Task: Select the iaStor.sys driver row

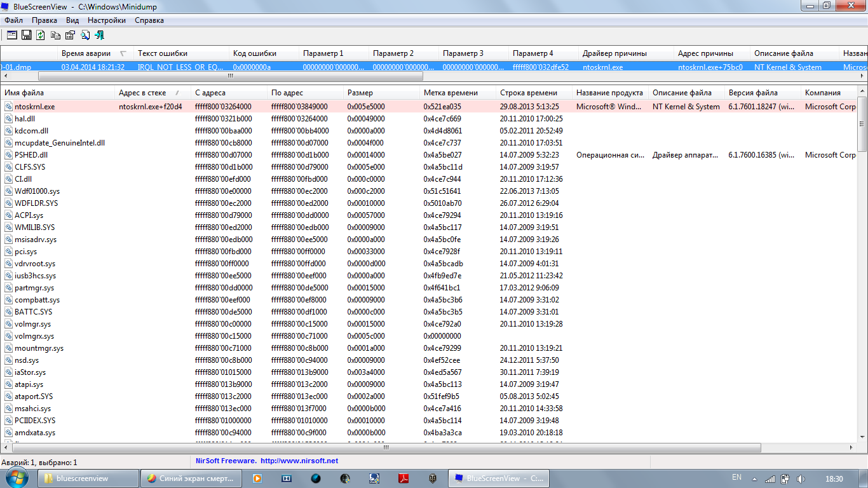Action: point(30,372)
